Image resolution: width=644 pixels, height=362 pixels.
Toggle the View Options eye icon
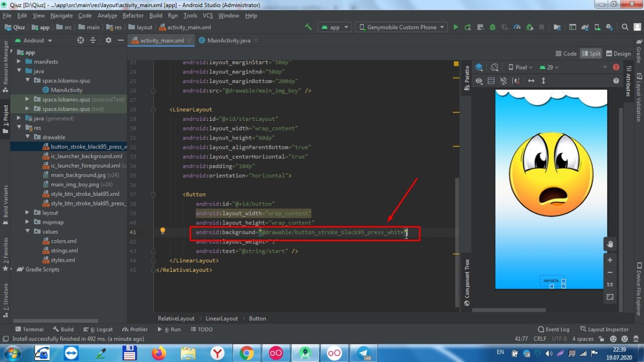point(479,81)
